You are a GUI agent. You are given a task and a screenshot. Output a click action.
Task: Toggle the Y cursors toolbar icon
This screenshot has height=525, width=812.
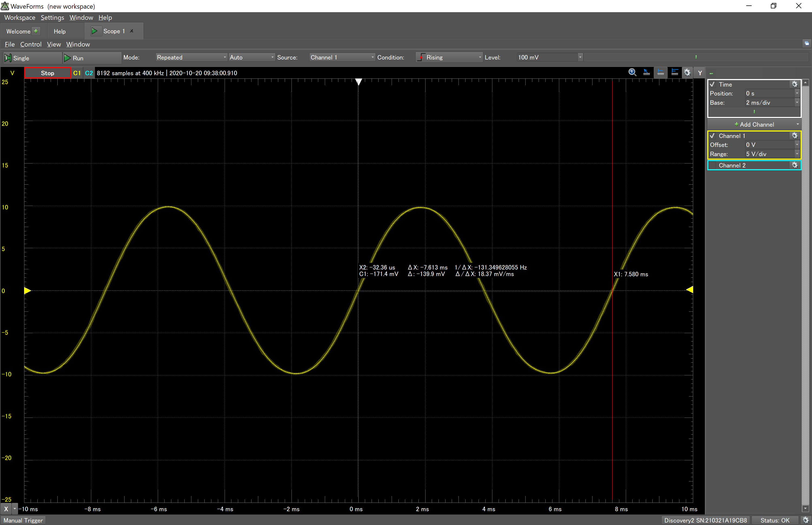674,73
